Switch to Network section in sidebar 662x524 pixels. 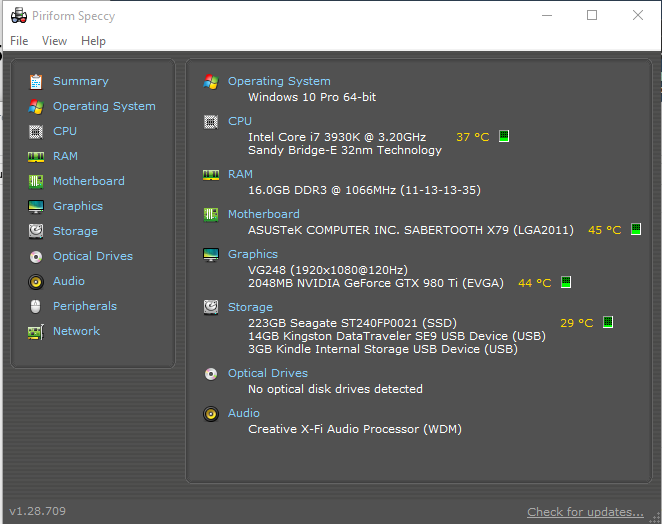(x=76, y=331)
